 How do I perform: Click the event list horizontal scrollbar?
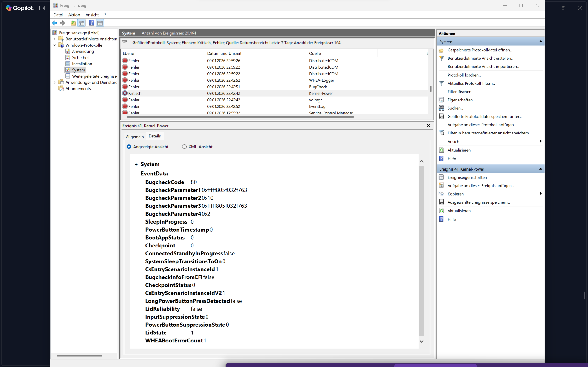coord(240,117)
